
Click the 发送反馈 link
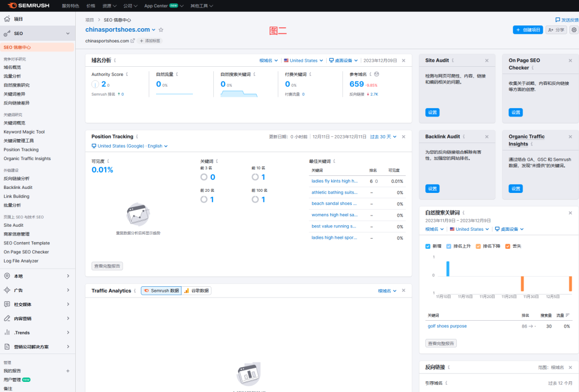click(x=567, y=20)
